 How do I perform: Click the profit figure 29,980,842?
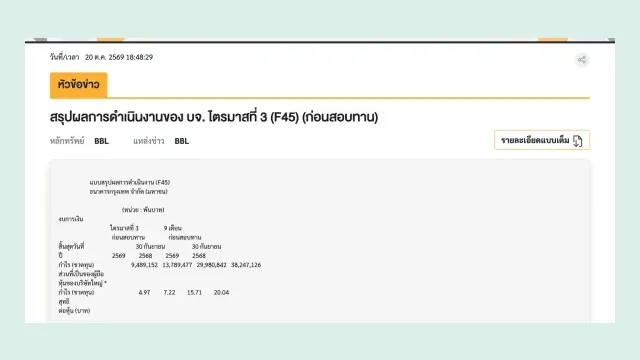coord(211,265)
